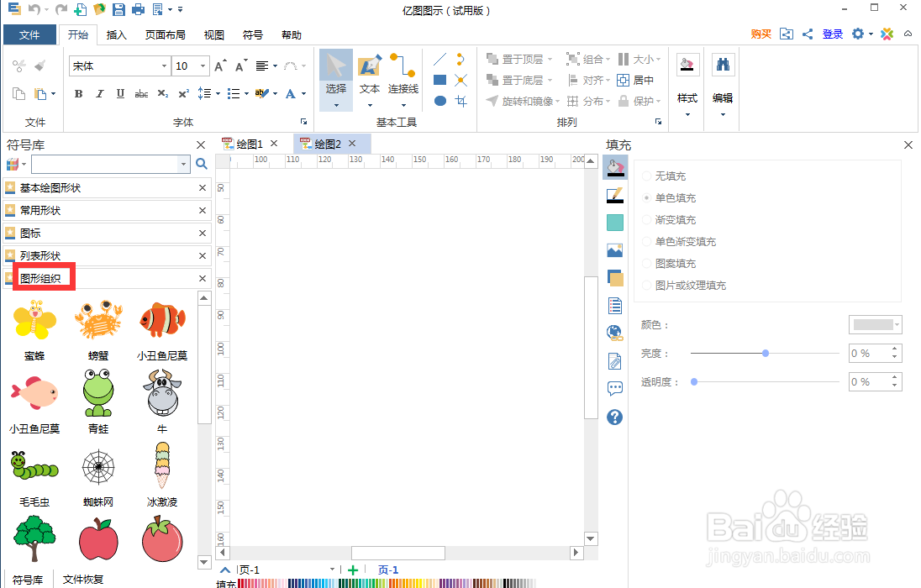Open the hyperlink globe icon in sidebar

pos(614,333)
